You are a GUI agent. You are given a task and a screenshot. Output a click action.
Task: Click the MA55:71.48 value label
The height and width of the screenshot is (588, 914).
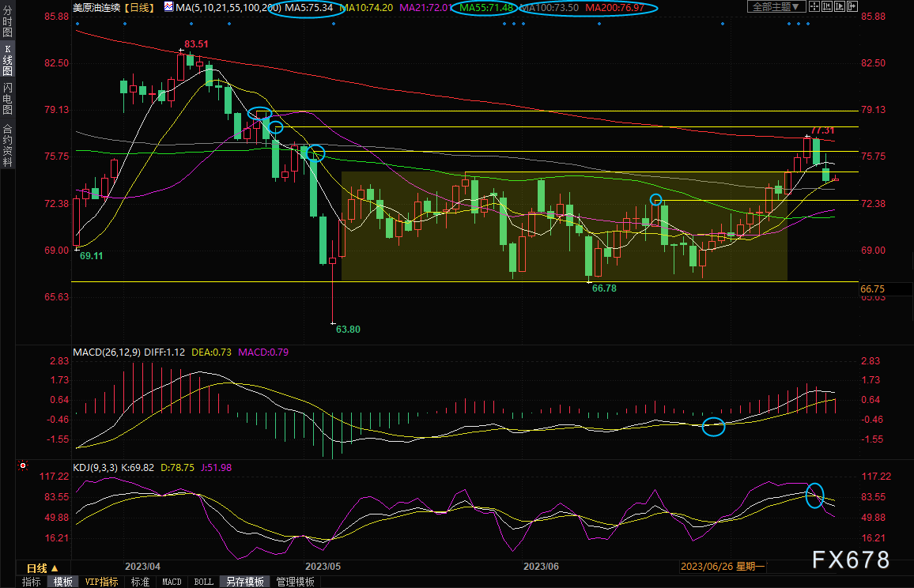486,8
